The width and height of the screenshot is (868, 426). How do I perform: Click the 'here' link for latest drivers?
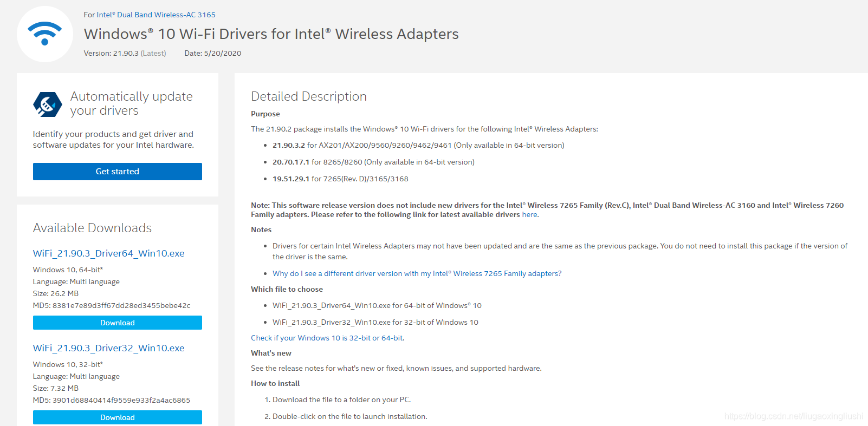529,215
